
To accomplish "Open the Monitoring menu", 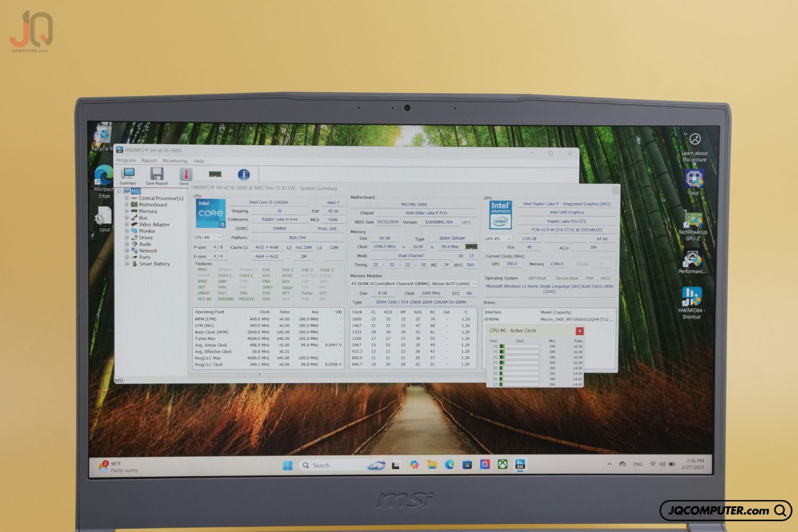I will pyautogui.click(x=175, y=161).
